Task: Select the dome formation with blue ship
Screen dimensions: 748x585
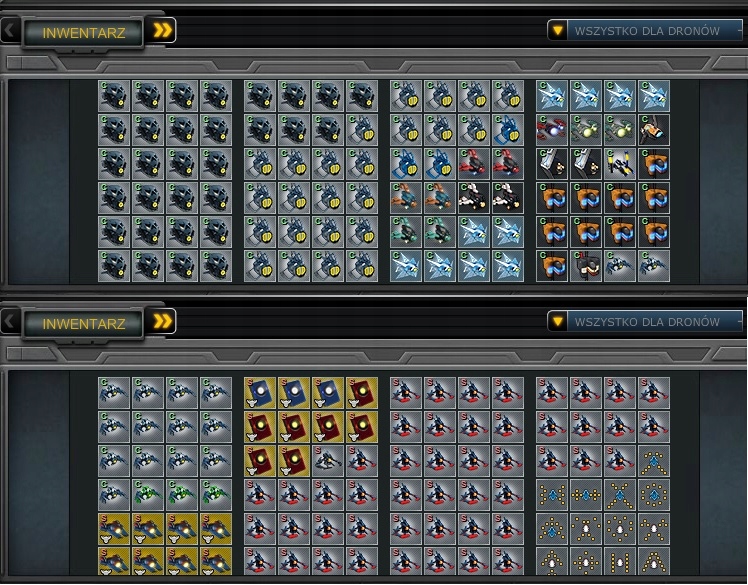Action: pyautogui.click(x=551, y=529)
